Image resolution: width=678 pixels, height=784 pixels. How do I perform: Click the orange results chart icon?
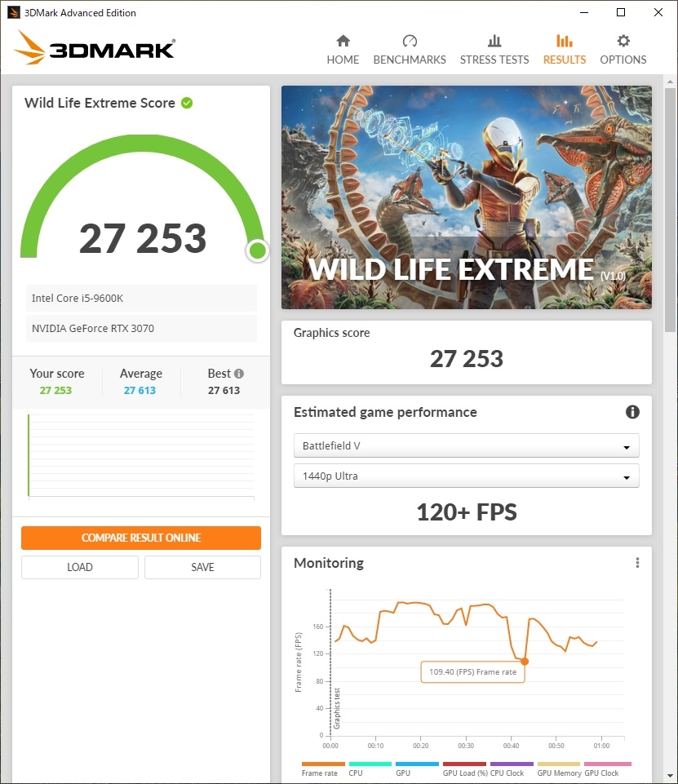coord(565,41)
